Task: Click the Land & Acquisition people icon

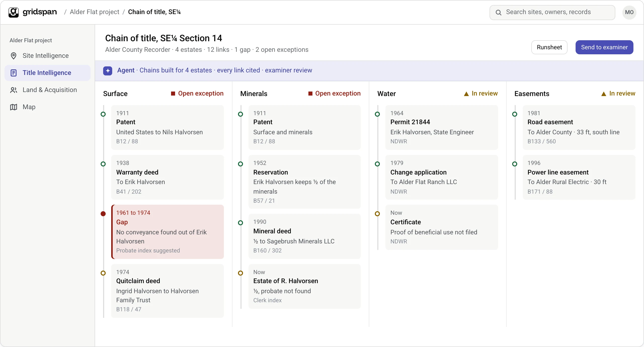Action: tap(14, 90)
